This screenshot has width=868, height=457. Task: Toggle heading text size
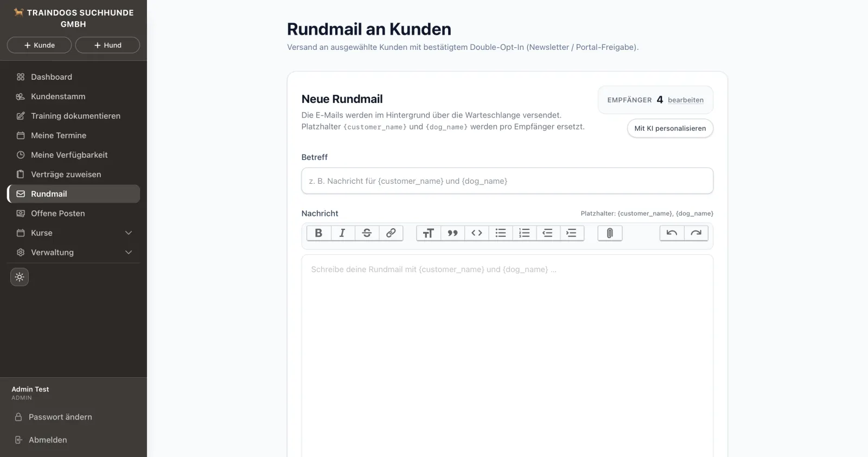429,233
